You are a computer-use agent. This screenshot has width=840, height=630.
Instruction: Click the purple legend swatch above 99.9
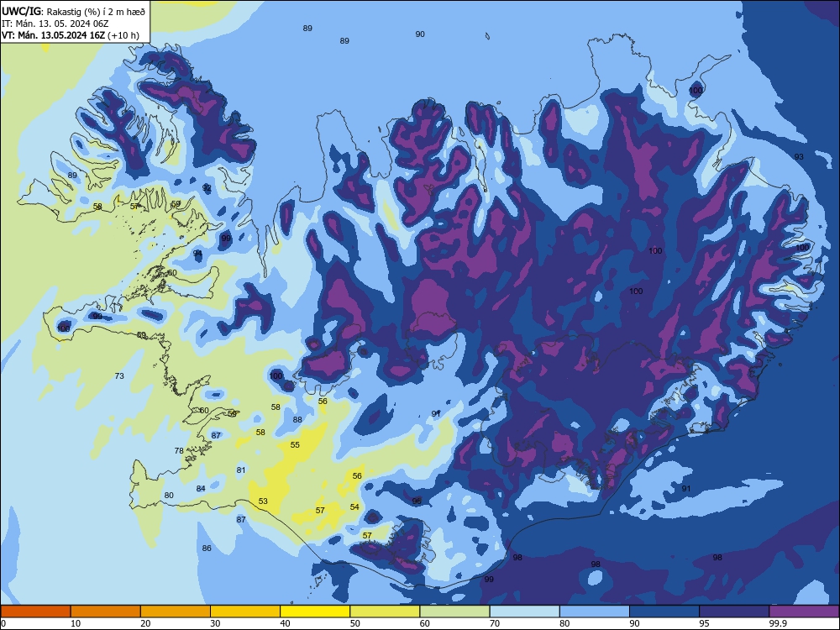[804, 612]
